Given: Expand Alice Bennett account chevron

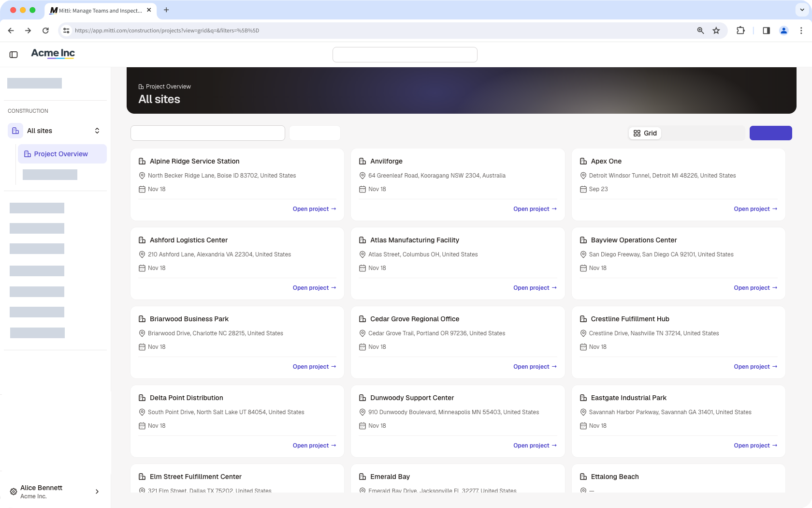Looking at the screenshot, I should [x=97, y=492].
